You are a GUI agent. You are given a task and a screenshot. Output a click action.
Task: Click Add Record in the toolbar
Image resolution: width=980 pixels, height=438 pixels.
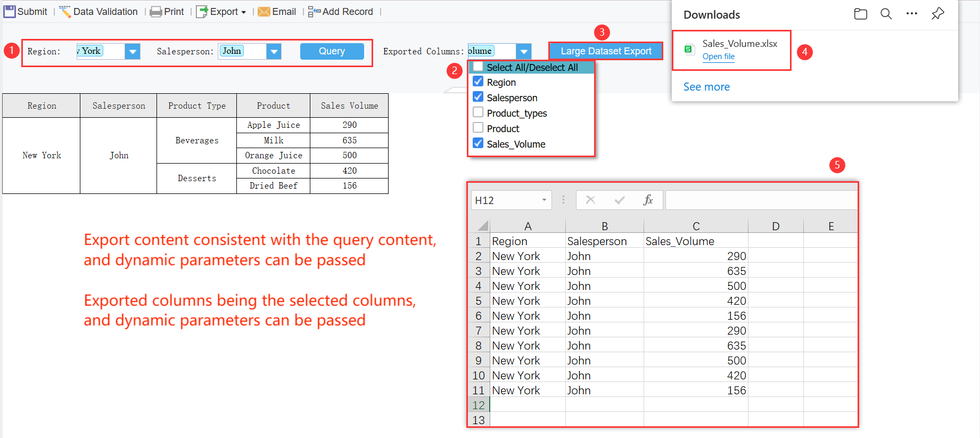click(341, 11)
